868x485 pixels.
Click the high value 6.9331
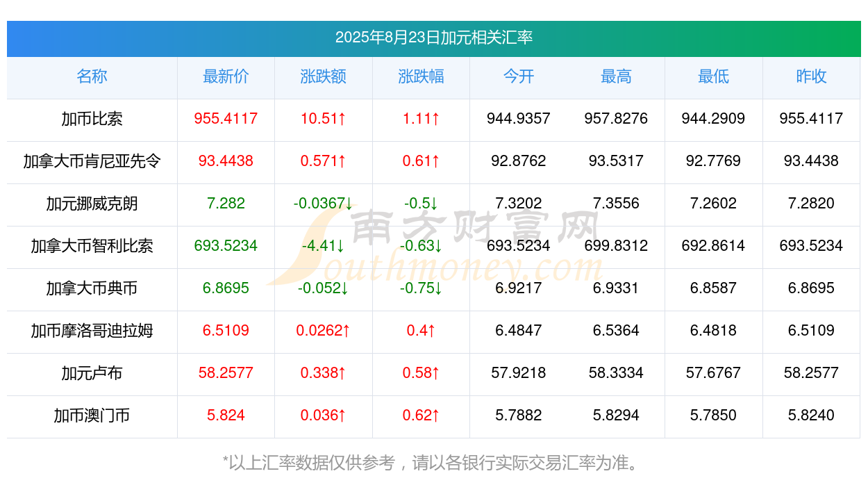616,288
